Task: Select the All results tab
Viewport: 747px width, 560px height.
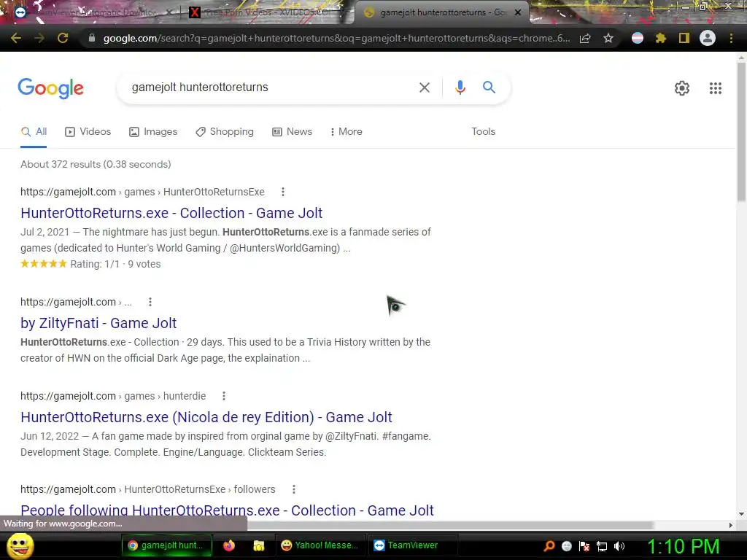Action: [x=34, y=132]
